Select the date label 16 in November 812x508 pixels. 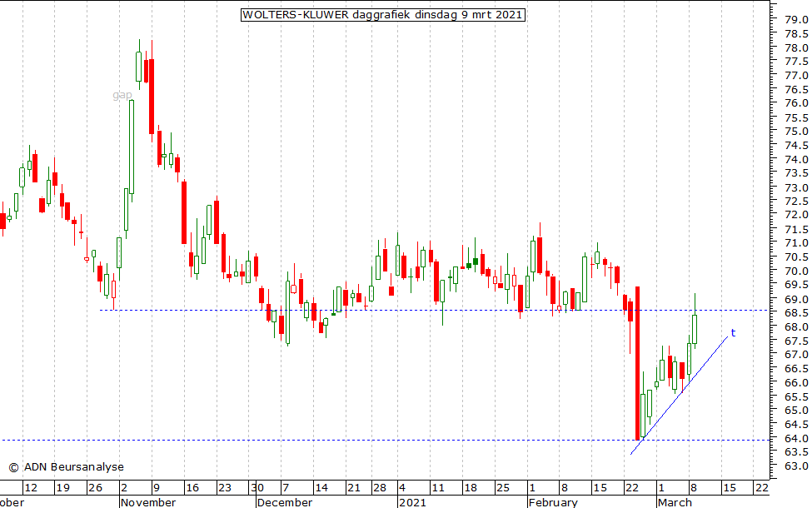coord(192,488)
